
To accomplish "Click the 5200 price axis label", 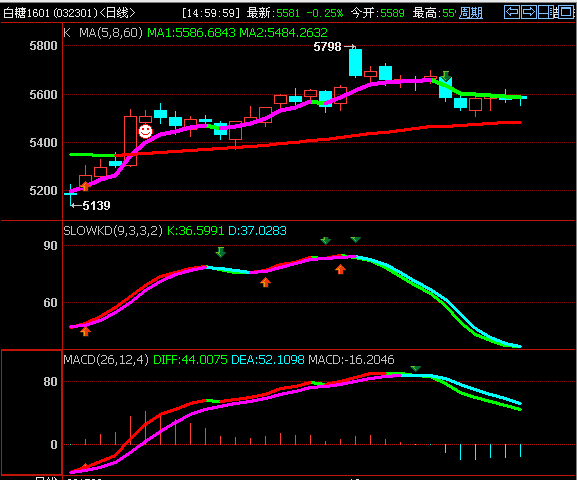I will coord(43,191).
